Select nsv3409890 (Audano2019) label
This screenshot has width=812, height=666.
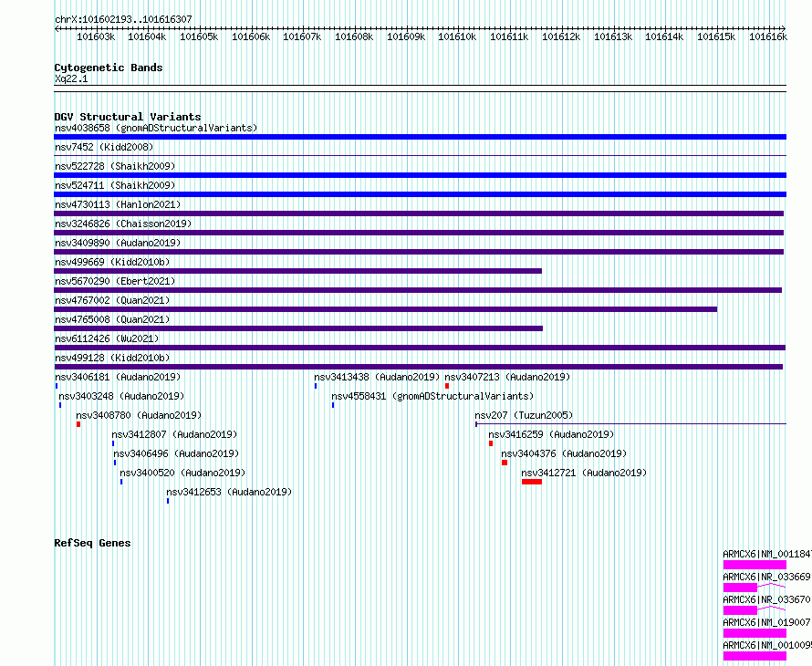pyautogui.click(x=118, y=243)
